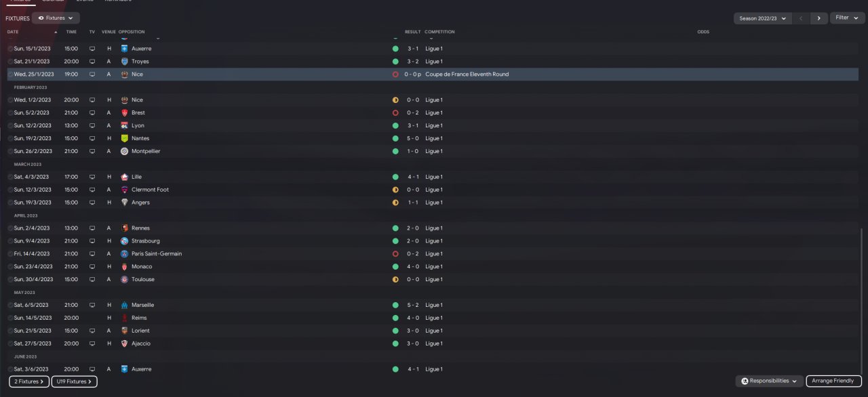Image resolution: width=868 pixels, height=397 pixels.
Task: Click the green win indicator for Lyon match
Action: [x=395, y=125]
